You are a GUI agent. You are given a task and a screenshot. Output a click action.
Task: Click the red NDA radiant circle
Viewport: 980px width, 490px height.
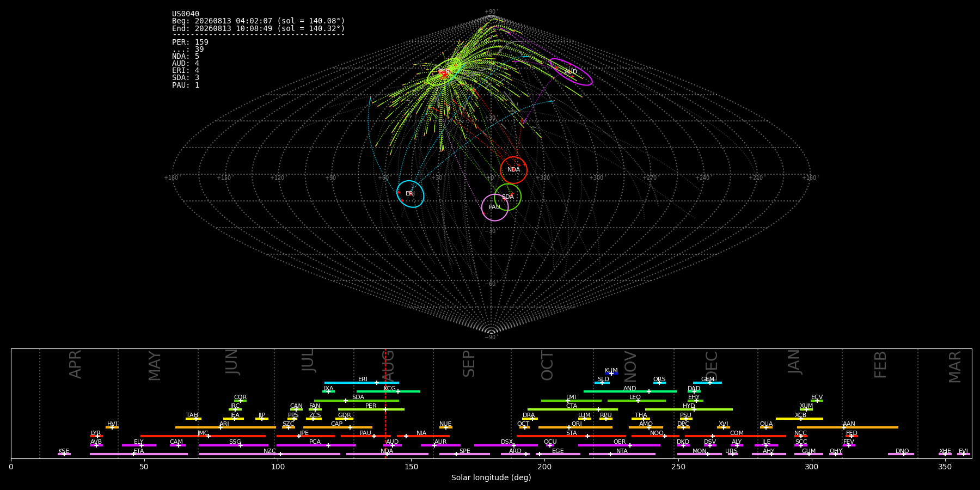coord(513,170)
